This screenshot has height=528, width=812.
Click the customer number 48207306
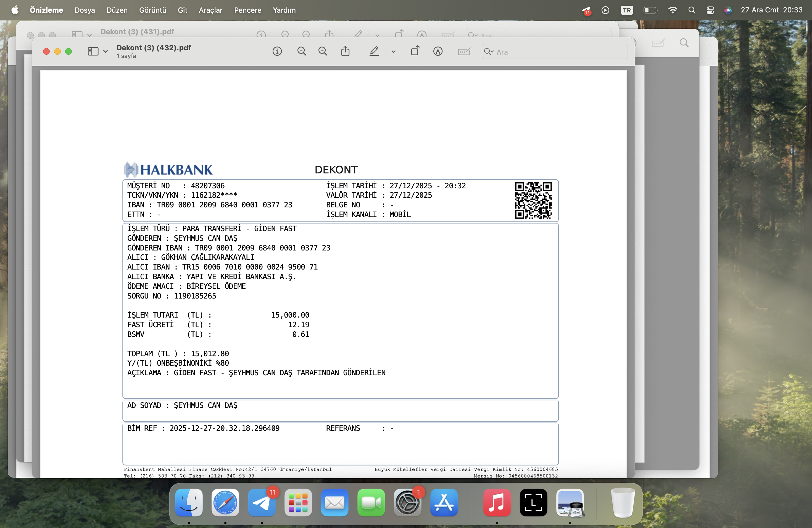(x=208, y=186)
